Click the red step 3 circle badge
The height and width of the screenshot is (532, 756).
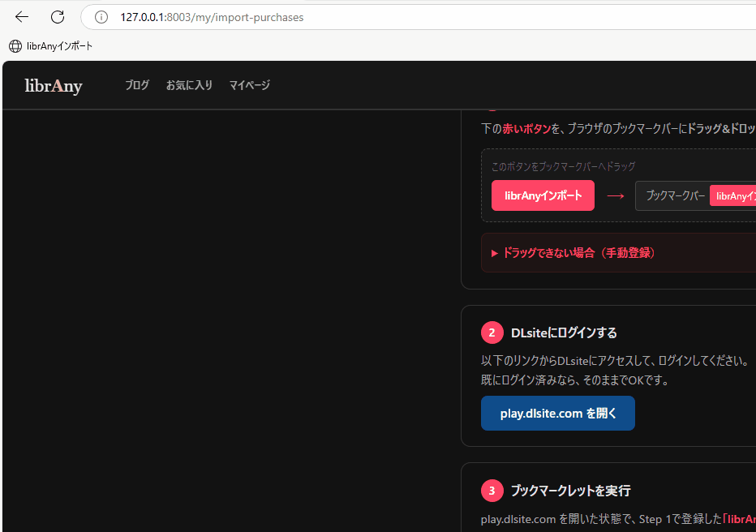492,491
